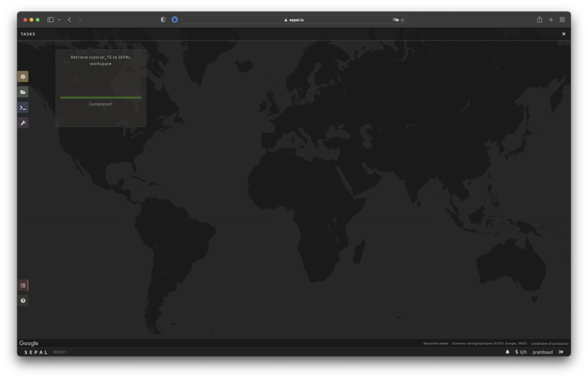This screenshot has height=379, width=588.
Task: Toggle the Tasks list icon in sidebar
Action: [x=23, y=285]
